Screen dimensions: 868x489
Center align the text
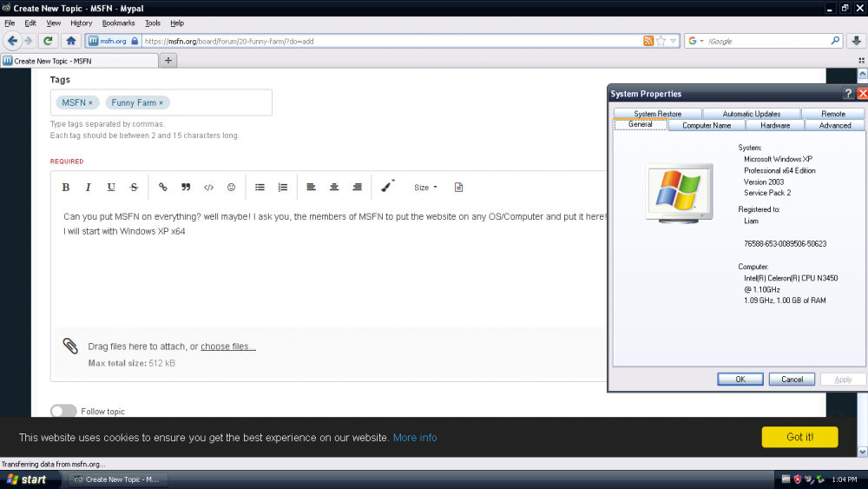point(334,188)
